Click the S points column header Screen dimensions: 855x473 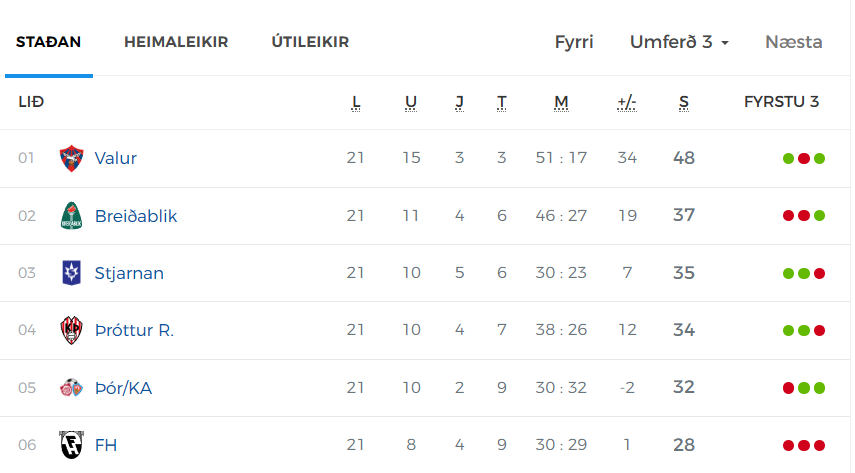point(684,103)
